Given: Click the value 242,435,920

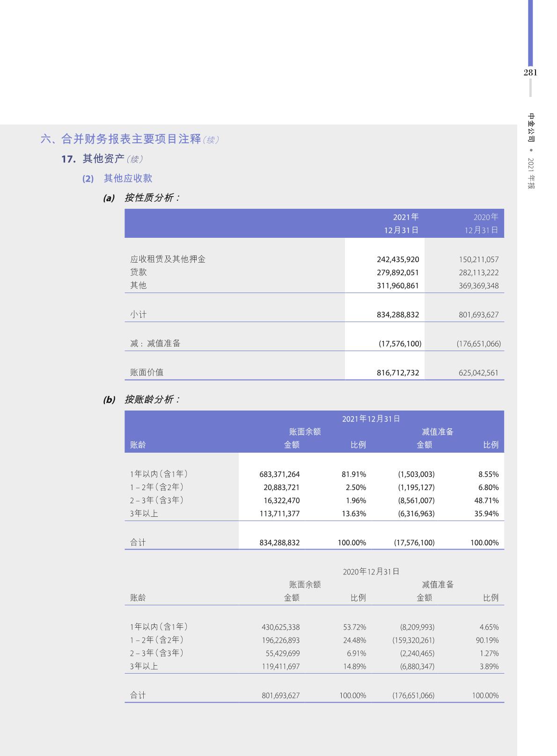Looking at the screenshot, I should coord(398,259).
